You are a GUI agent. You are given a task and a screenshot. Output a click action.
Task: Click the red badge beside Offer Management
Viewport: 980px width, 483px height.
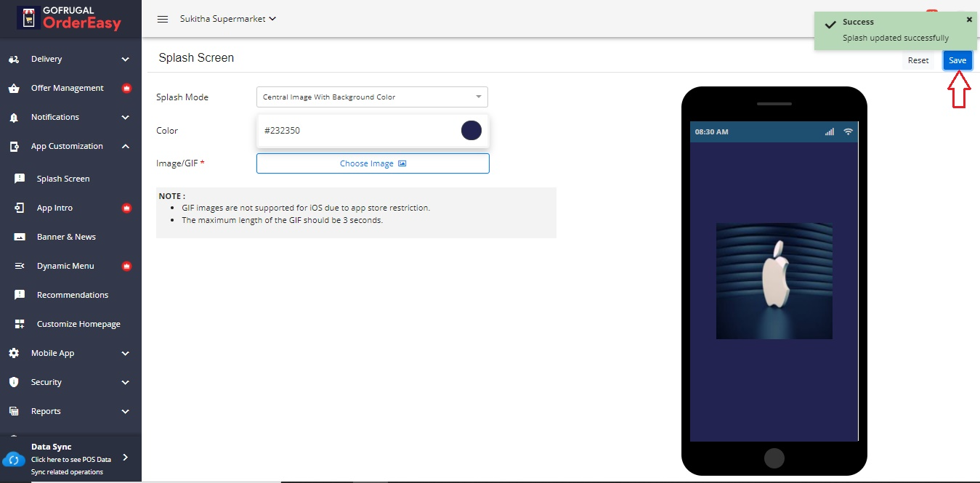126,89
